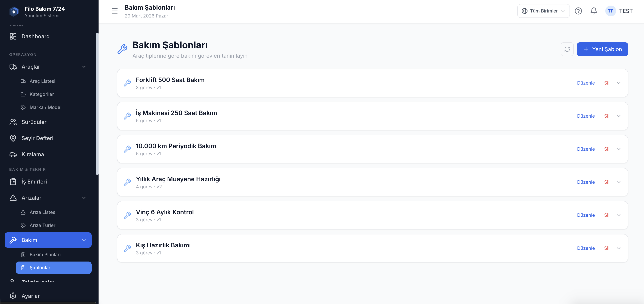Edit the 10.000 km Periyodik Bakım template
The image size is (644, 304).
click(585, 149)
